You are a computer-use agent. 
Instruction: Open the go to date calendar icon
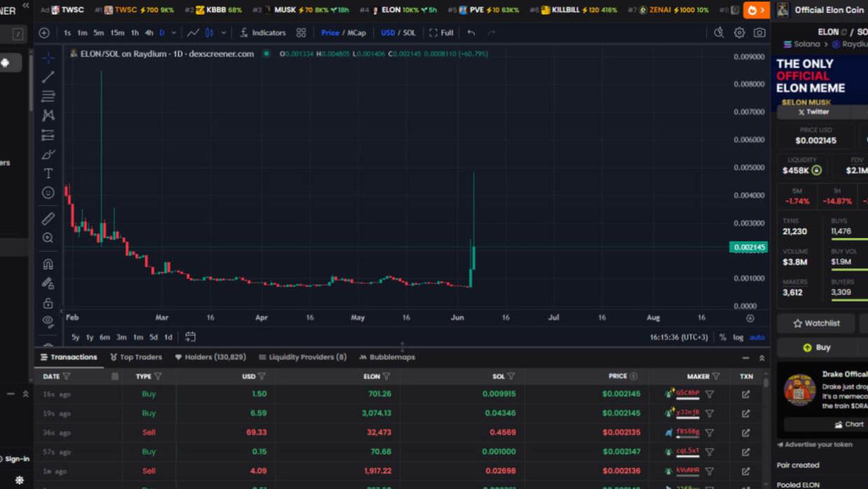190,337
